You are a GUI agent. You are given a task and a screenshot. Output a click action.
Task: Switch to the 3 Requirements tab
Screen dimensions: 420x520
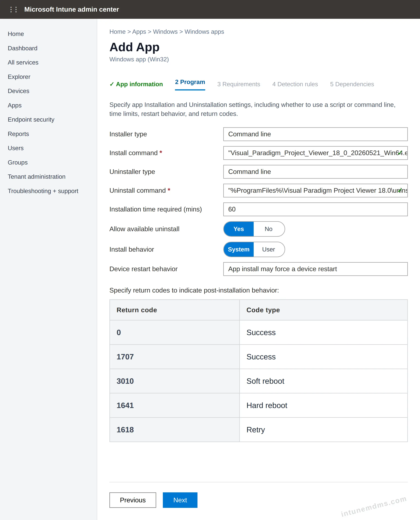(x=239, y=84)
